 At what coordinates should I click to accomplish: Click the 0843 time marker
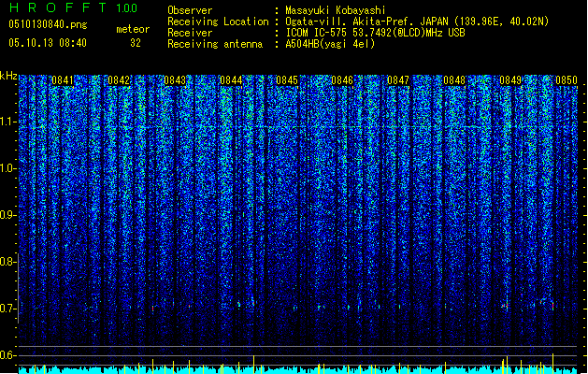coord(175,80)
